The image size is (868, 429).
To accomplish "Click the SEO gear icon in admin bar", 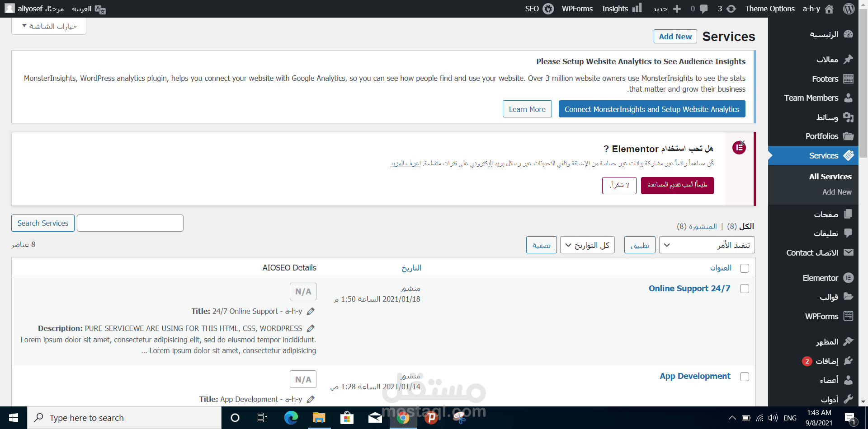I will [548, 9].
